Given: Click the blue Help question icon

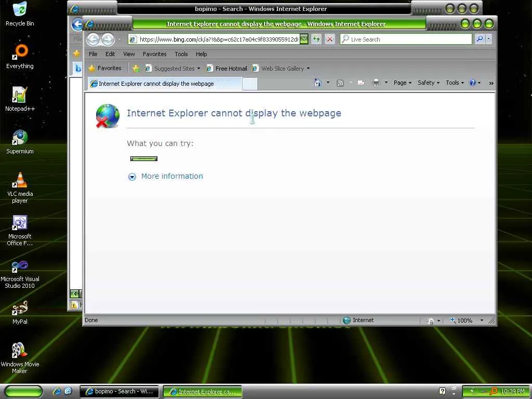Looking at the screenshot, I should [472, 83].
